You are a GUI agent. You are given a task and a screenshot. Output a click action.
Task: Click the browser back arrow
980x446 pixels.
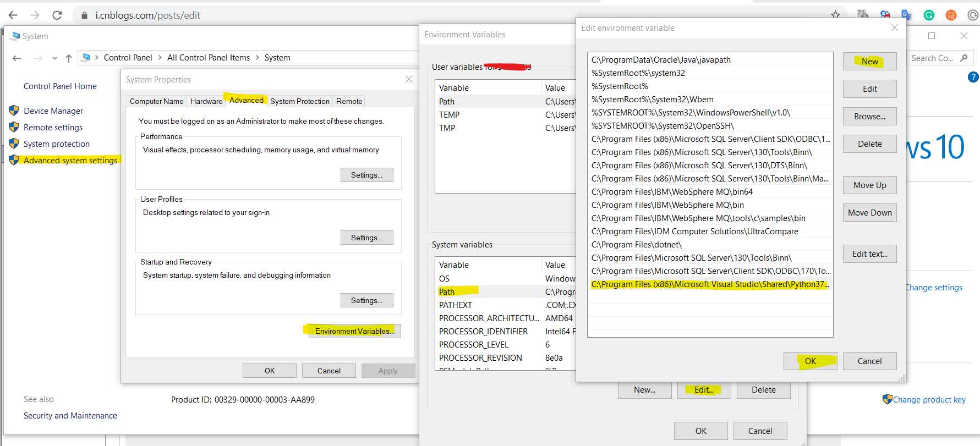[13, 15]
